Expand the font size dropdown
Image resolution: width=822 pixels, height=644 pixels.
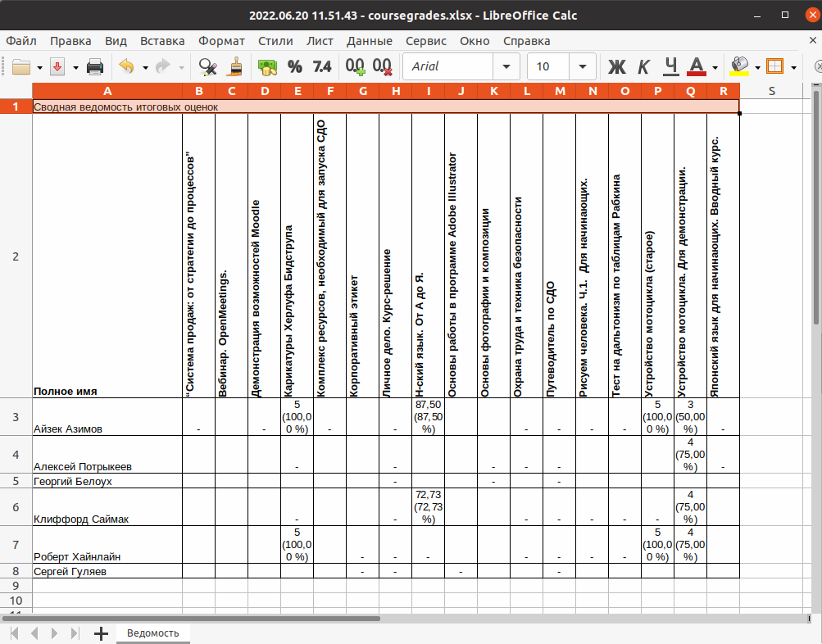[583, 66]
